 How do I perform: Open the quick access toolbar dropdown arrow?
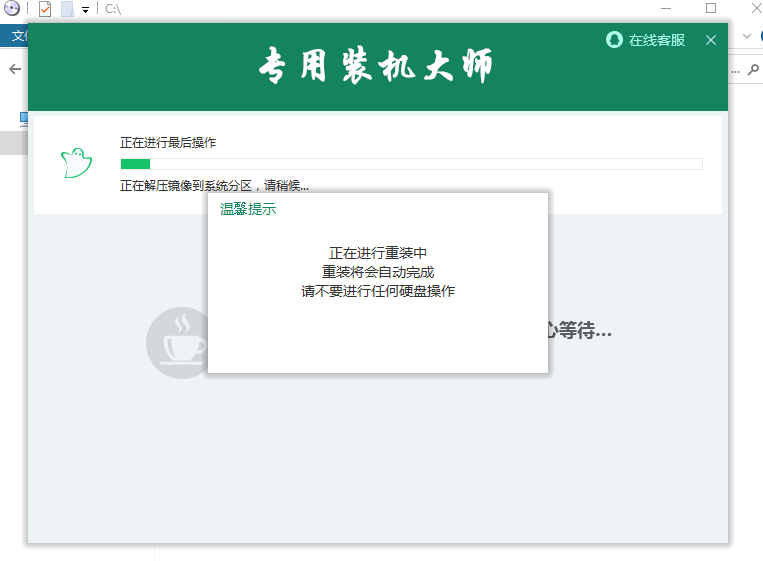pos(85,9)
